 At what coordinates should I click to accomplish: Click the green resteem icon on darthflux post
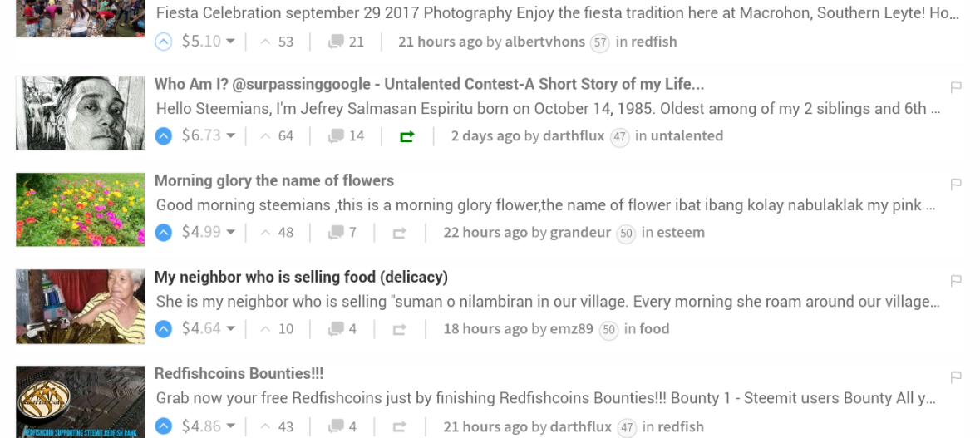406,136
